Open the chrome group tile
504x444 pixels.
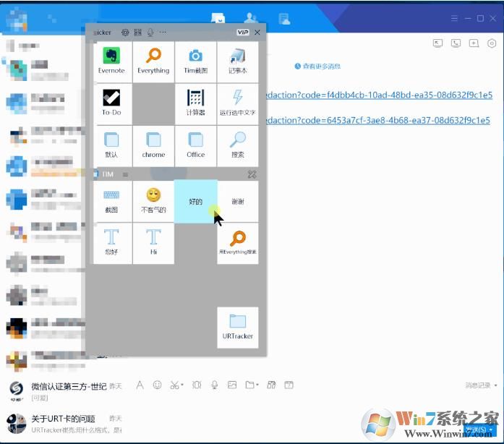153,145
